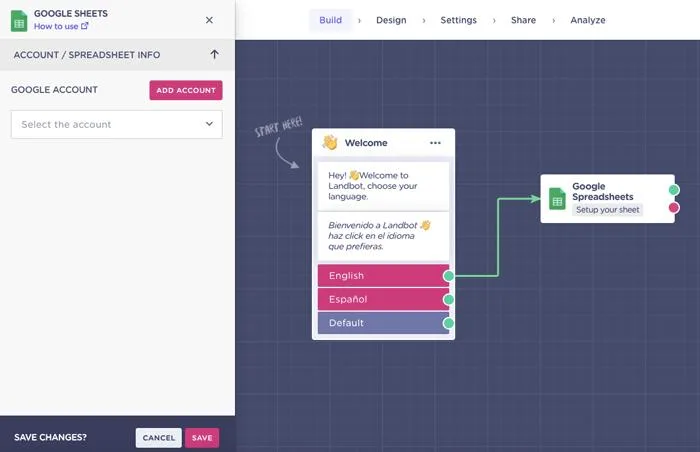Screen dimensions: 700x452
Task: Open the Select the account dropdown
Action: (117, 125)
